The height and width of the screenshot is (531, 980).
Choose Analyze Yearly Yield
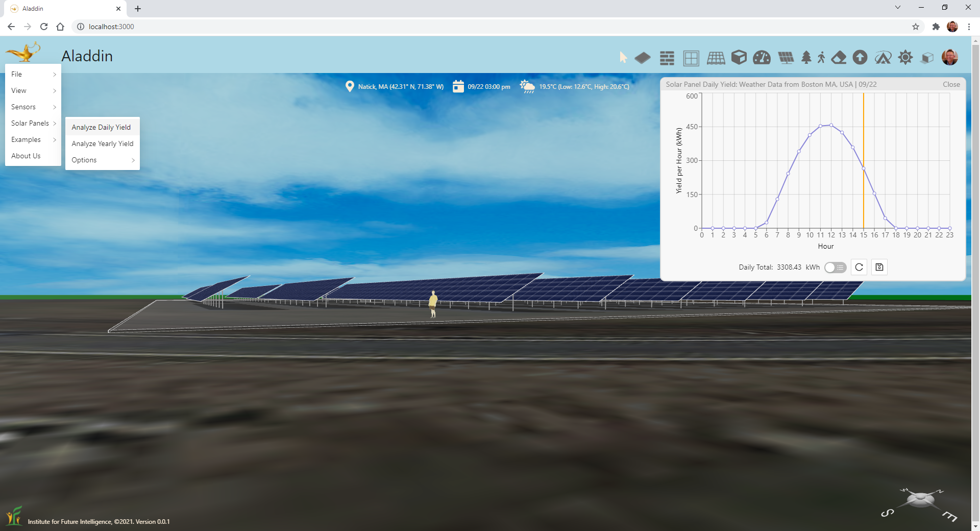coord(102,144)
